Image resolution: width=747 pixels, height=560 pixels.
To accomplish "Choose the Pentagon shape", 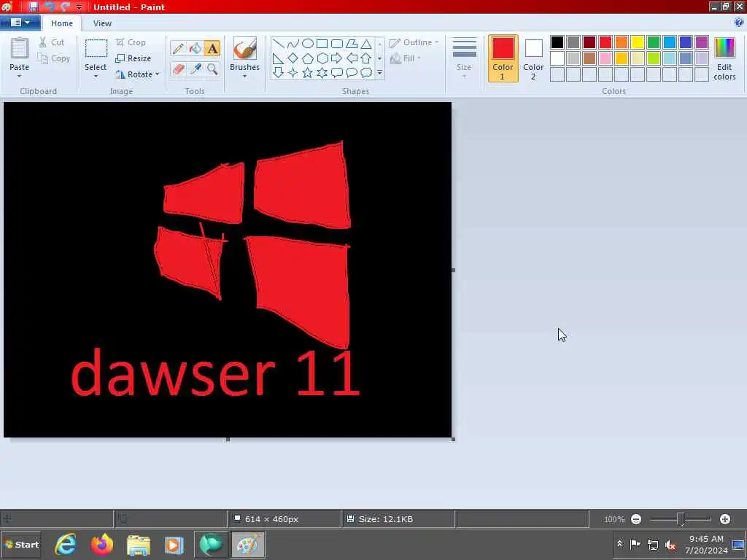I will pyautogui.click(x=308, y=58).
